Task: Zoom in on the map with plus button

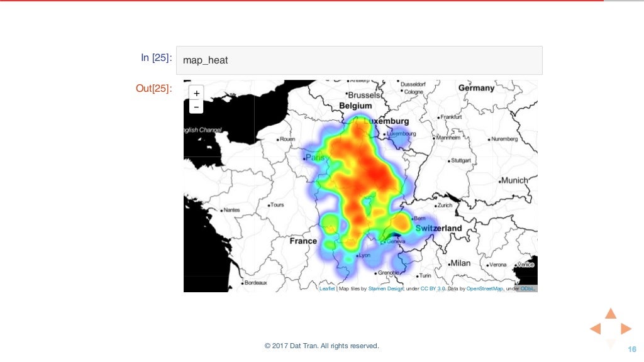Action: [196, 93]
